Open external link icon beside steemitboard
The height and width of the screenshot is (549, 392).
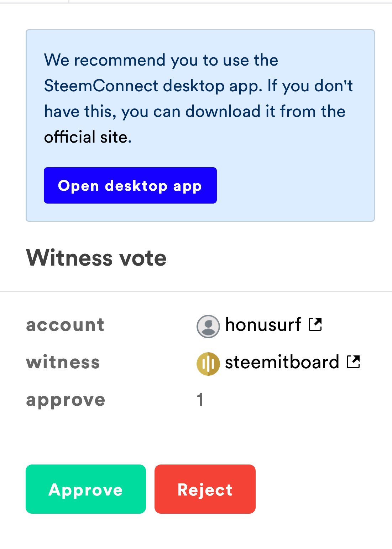coord(353,362)
